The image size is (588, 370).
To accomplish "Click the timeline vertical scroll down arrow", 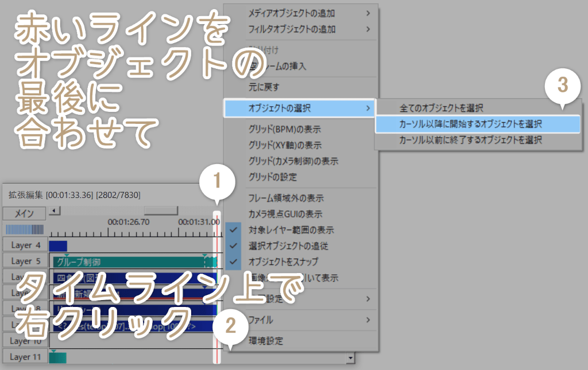I will point(350,357).
